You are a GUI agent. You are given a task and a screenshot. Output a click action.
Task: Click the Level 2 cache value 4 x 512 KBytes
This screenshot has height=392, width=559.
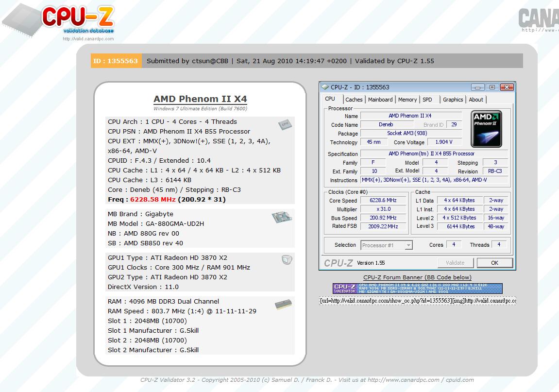(x=460, y=218)
